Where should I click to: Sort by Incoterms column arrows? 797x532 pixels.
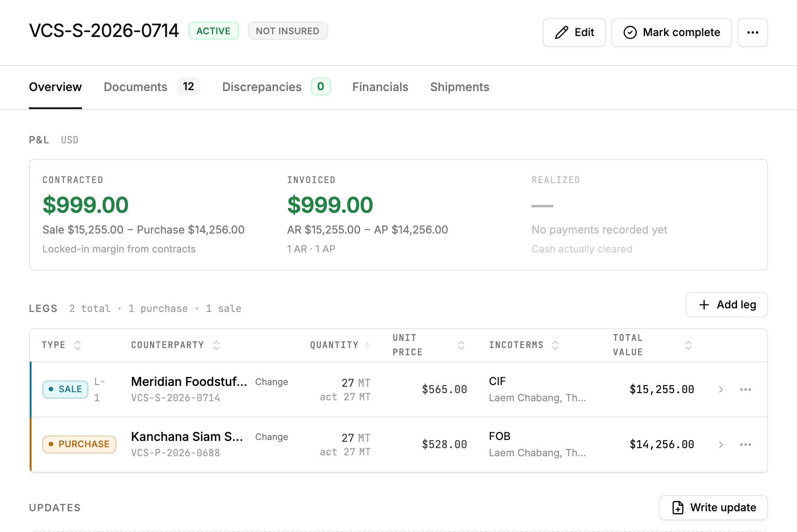coord(555,345)
